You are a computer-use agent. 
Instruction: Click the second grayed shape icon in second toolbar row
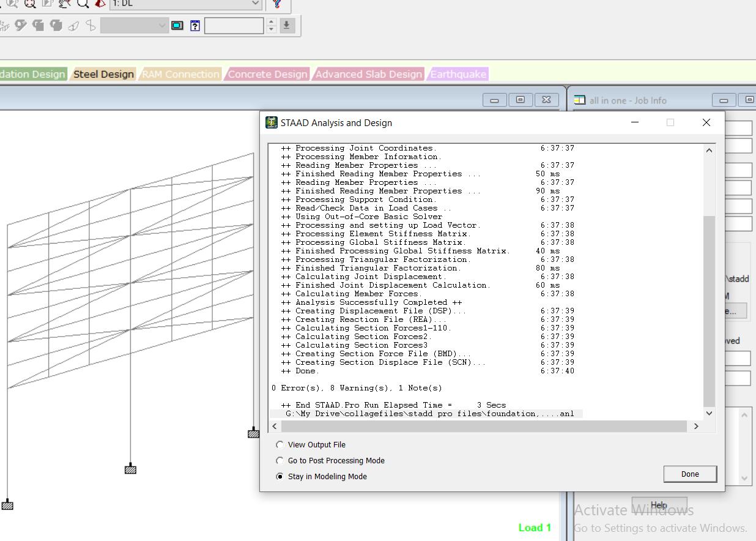pos(39,26)
